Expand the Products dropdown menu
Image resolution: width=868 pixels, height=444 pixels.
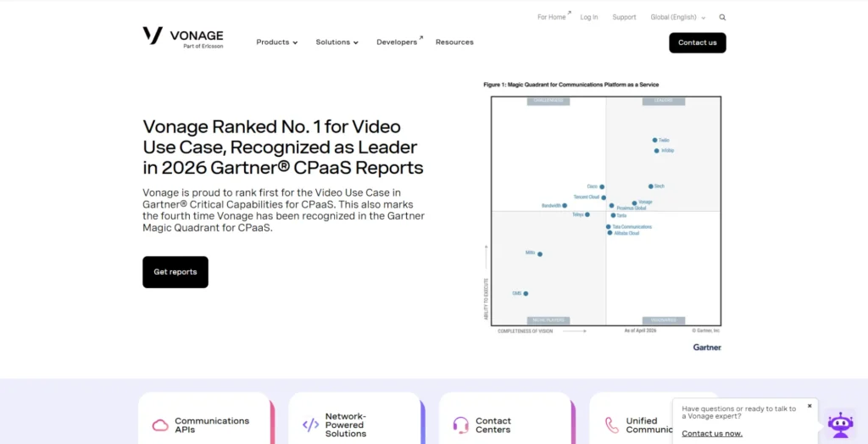[277, 42]
